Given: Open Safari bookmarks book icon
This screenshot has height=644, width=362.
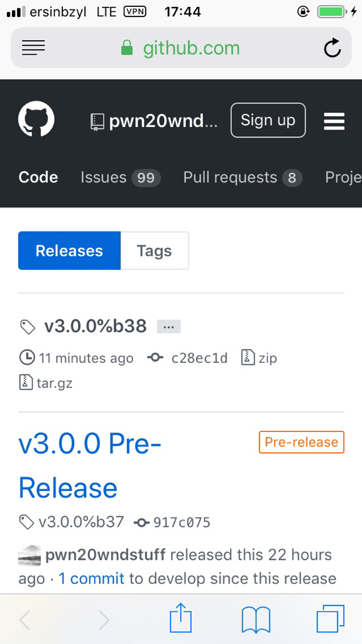Looking at the screenshot, I should 256,619.
